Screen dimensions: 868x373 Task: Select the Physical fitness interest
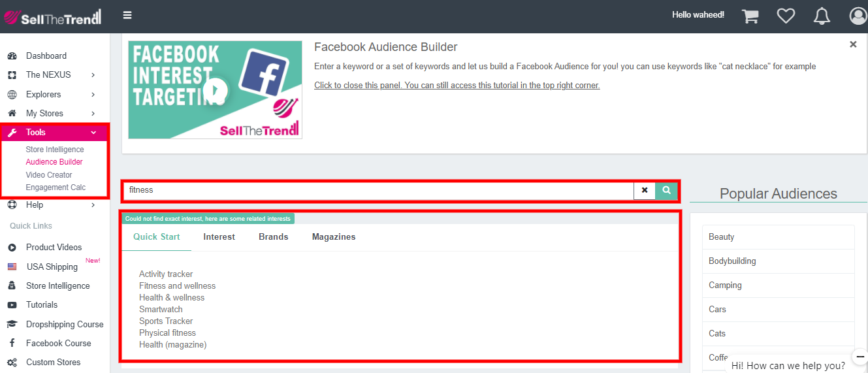click(x=167, y=333)
